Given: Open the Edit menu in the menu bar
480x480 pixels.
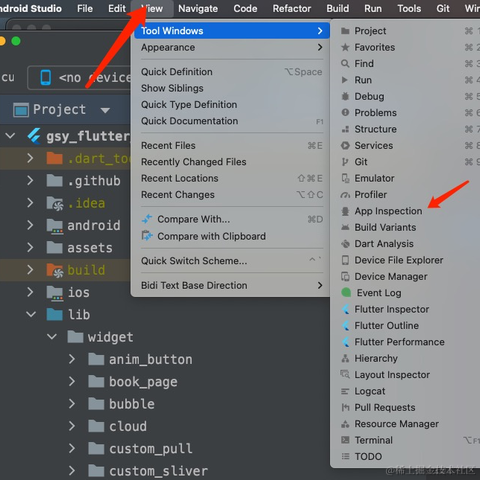Looking at the screenshot, I should pyautogui.click(x=117, y=8).
